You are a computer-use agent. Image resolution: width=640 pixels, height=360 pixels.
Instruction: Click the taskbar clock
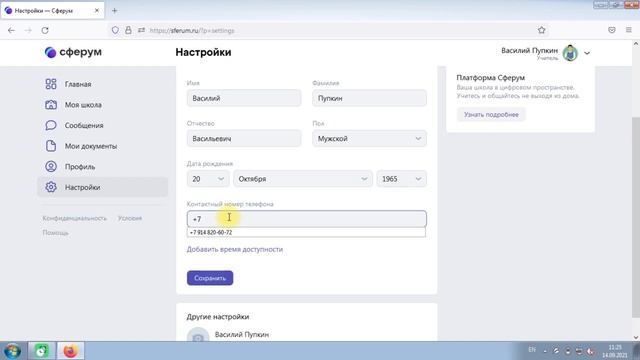(x=615, y=351)
